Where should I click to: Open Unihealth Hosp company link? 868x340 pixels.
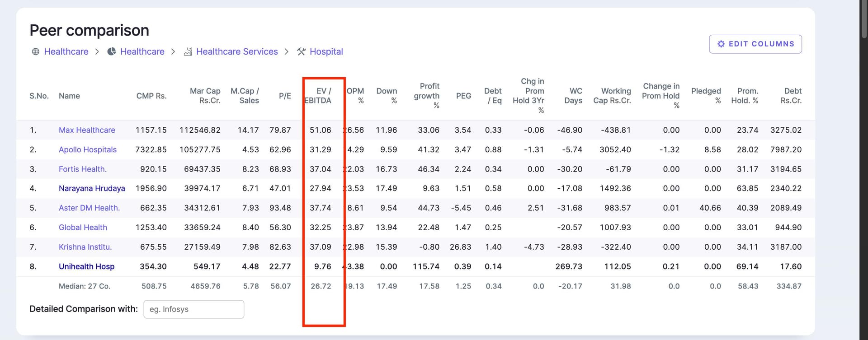coord(86,266)
